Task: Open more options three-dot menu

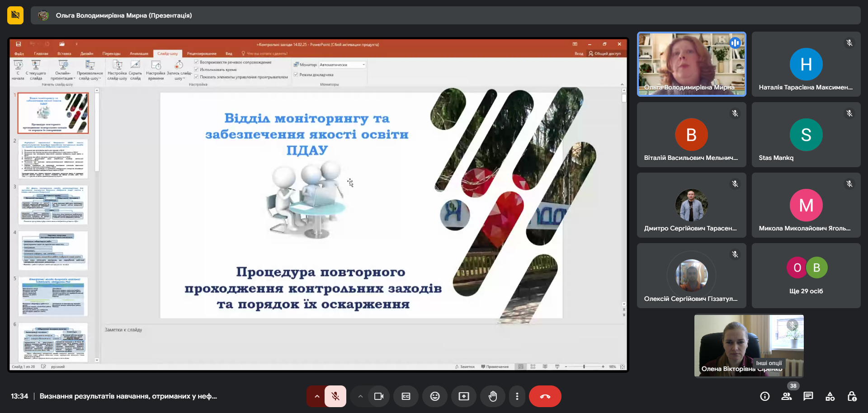Action: [517, 396]
